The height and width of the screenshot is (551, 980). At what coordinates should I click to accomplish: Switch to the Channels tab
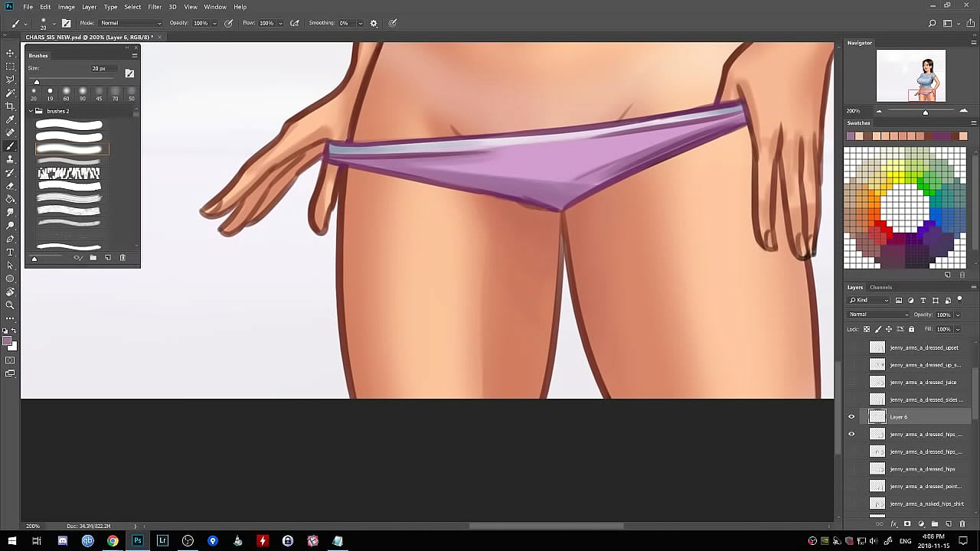coord(880,287)
